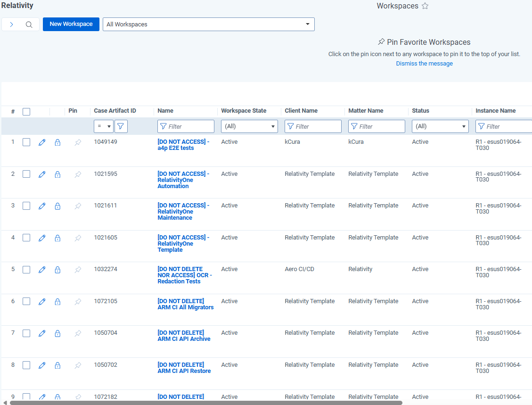Expand the sidebar with the chevron icon
The width and height of the screenshot is (532, 405).
(11, 25)
